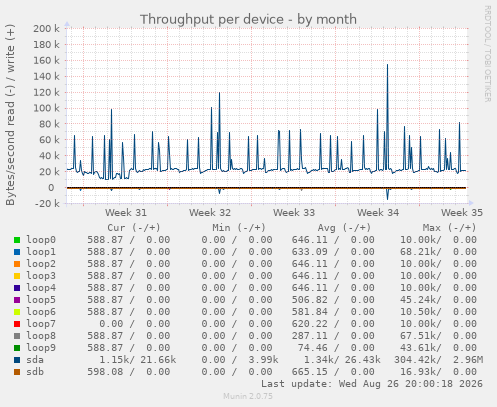Select the loop4 device label
This screenshot has height=407, width=497.
point(41,288)
